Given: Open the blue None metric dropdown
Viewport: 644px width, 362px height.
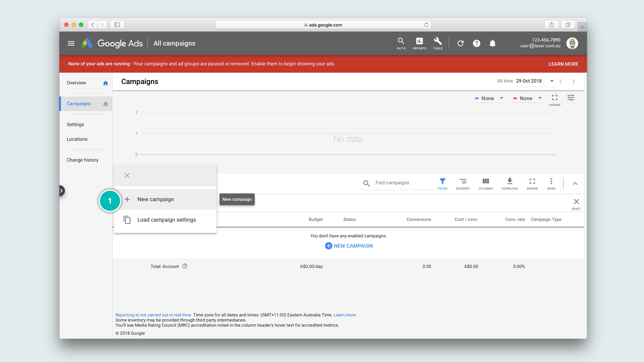Looking at the screenshot, I should 489,98.
